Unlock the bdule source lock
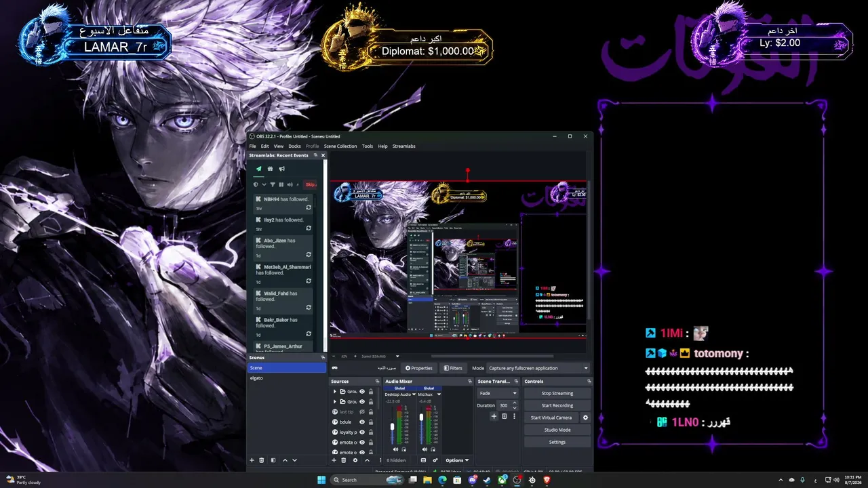 point(371,422)
